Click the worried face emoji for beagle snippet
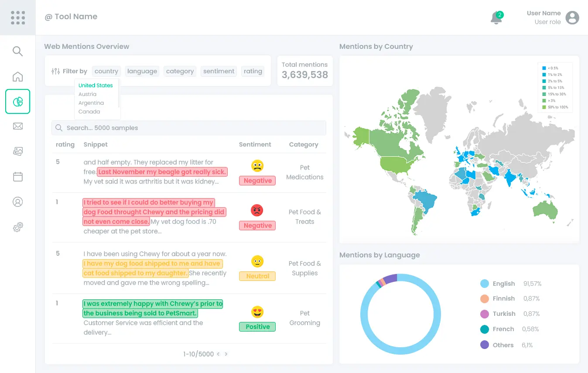 click(x=257, y=166)
